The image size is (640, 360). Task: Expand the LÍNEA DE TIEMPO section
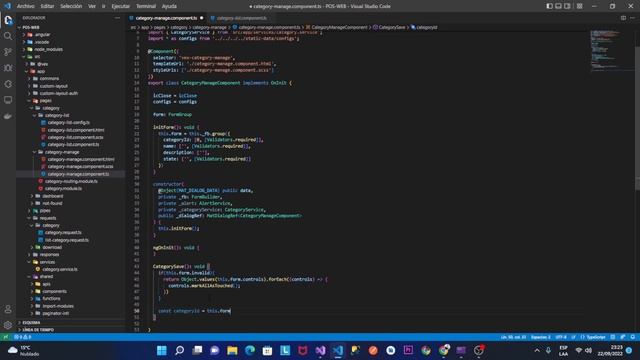coord(38,329)
